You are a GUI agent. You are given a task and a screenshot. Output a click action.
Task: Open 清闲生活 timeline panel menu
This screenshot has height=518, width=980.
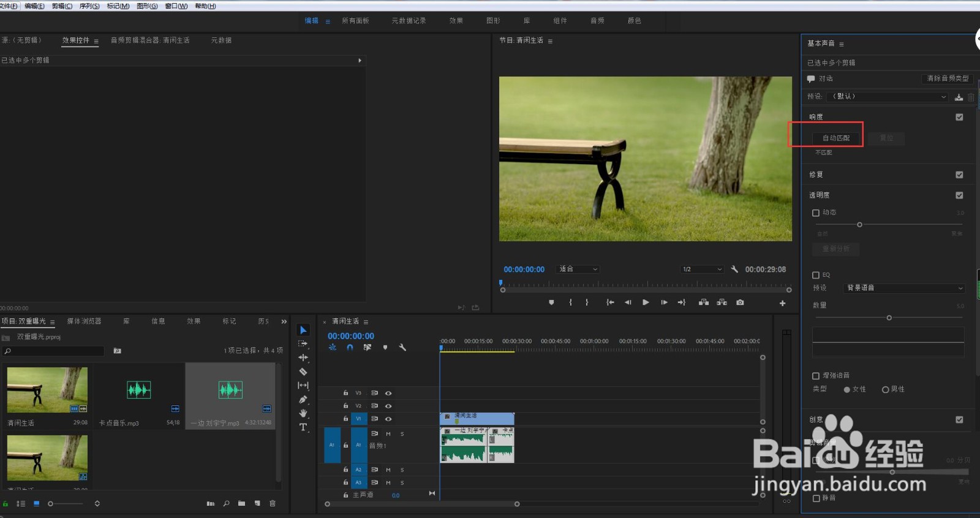366,322
